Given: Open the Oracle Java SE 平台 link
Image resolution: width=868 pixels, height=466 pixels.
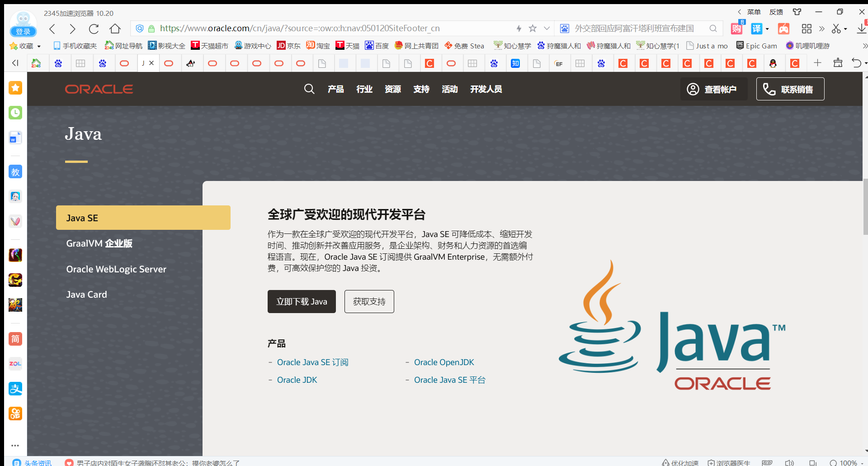Looking at the screenshot, I should [x=450, y=380].
